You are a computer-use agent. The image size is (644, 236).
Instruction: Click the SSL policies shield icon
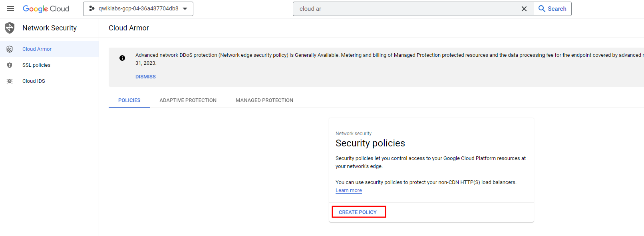(x=10, y=65)
